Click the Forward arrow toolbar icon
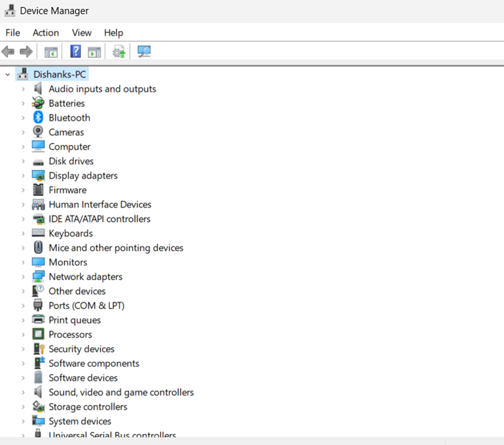This screenshot has width=504, height=445. click(x=26, y=52)
